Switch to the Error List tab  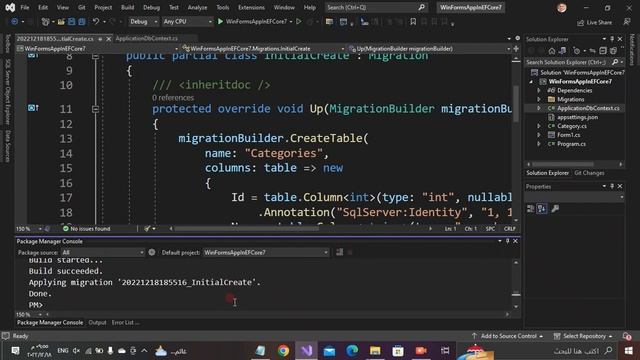click(x=125, y=322)
